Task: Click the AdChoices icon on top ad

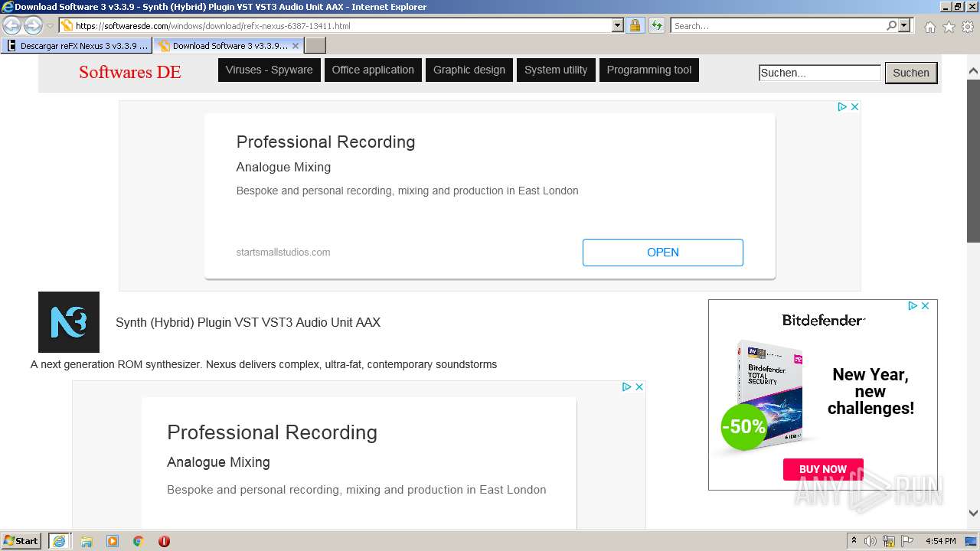Action: pos(841,106)
